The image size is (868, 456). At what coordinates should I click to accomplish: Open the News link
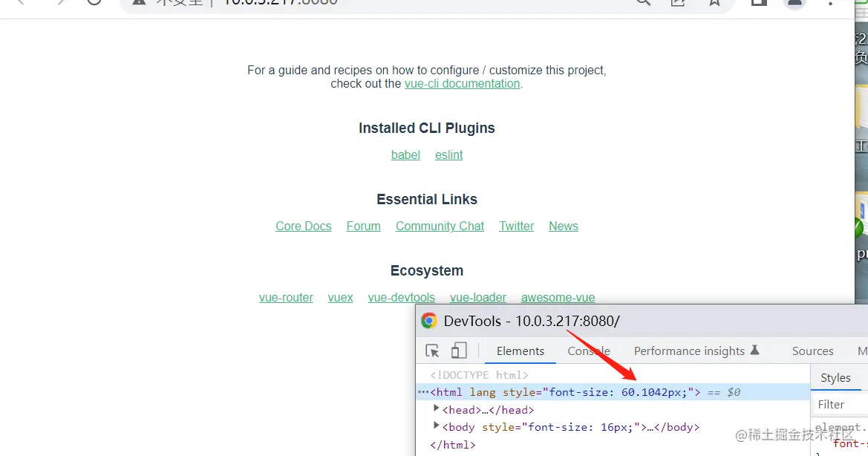point(564,227)
